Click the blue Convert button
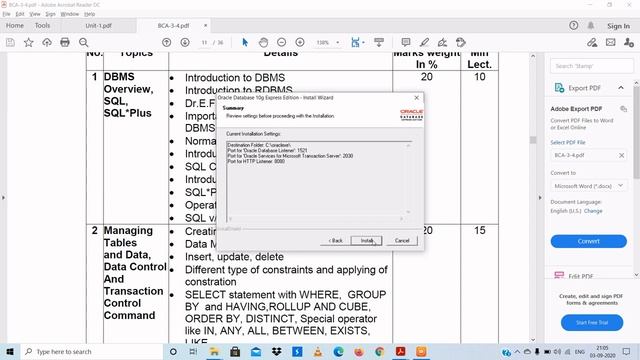The width and height of the screenshot is (640, 360). pos(589,241)
